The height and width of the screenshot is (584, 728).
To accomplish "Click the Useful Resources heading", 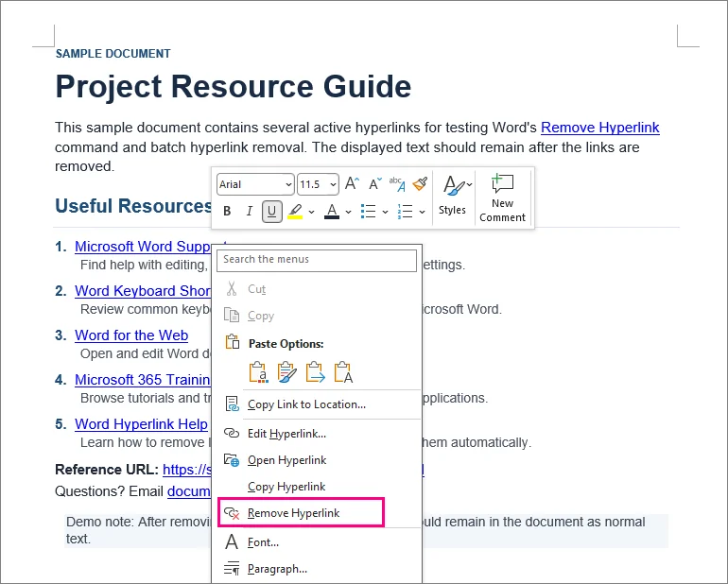I will coord(133,206).
